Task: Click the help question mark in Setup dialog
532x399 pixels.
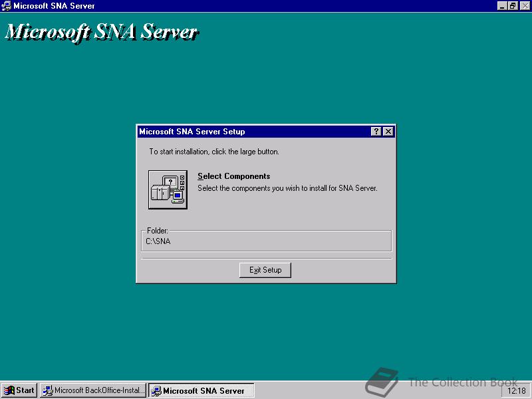Action: pos(376,132)
